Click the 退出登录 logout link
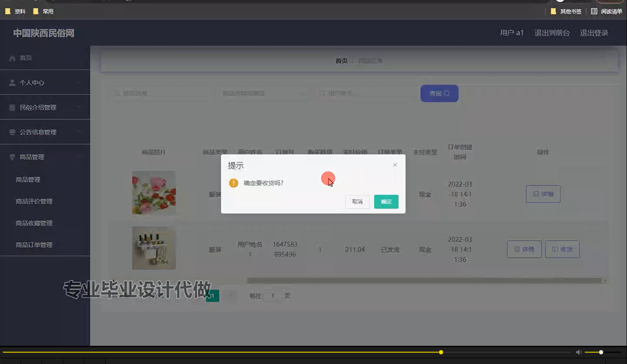Viewport: 627px width, 364px height. click(x=594, y=33)
